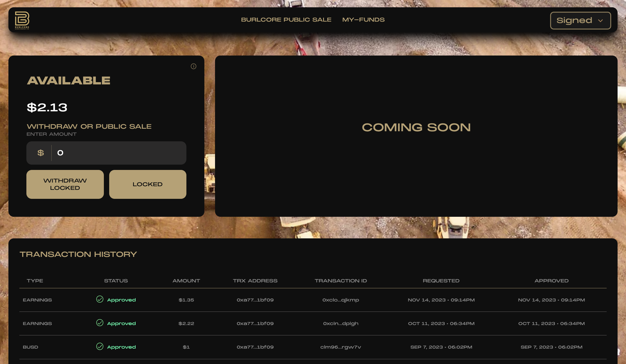The image size is (626, 364).
Task: Click approved checkmark icon for BUSD transaction
Action: click(x=100, y=346)
